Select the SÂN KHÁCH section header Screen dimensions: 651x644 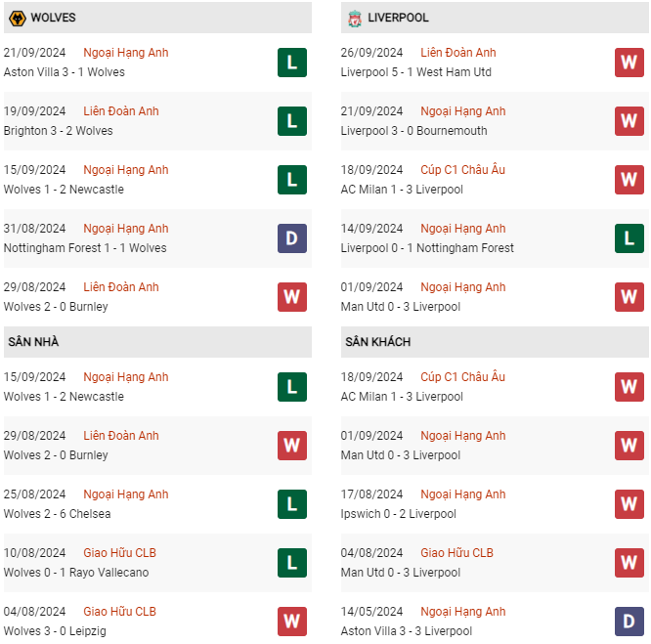(x=377, y=342)
